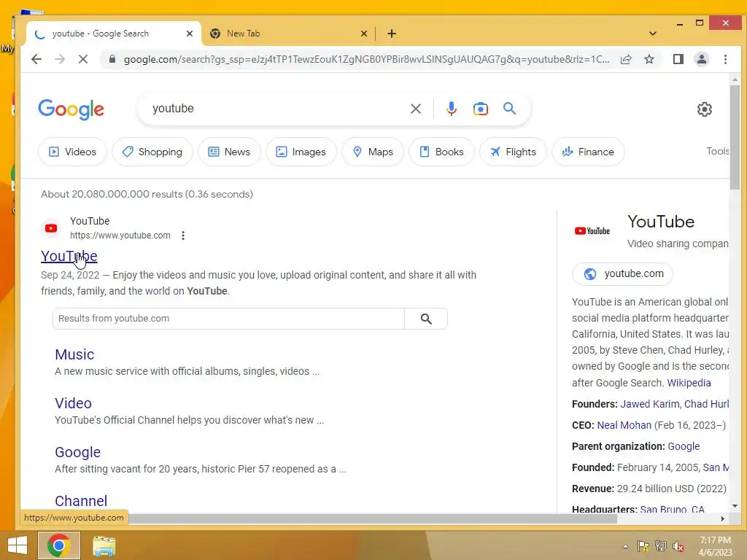747x560 pixels.
Task: Go back using the browser back arrow
Action: click(36, 59)
